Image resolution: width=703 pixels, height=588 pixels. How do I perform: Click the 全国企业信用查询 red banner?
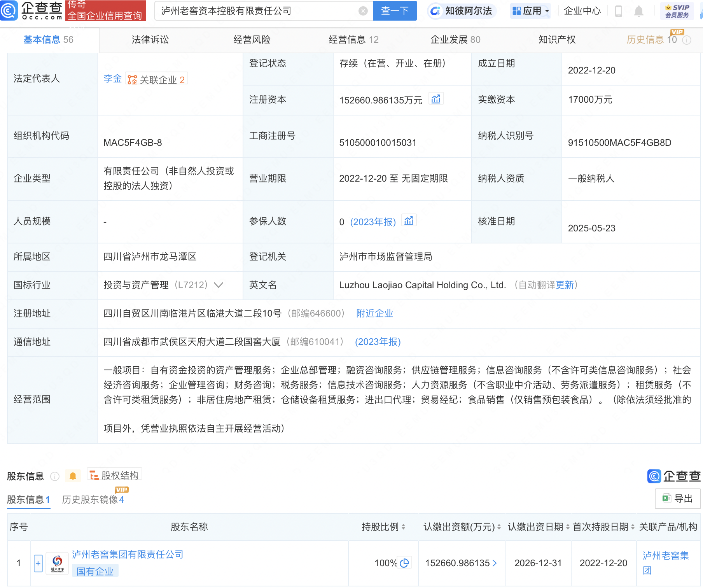[105, 10]
